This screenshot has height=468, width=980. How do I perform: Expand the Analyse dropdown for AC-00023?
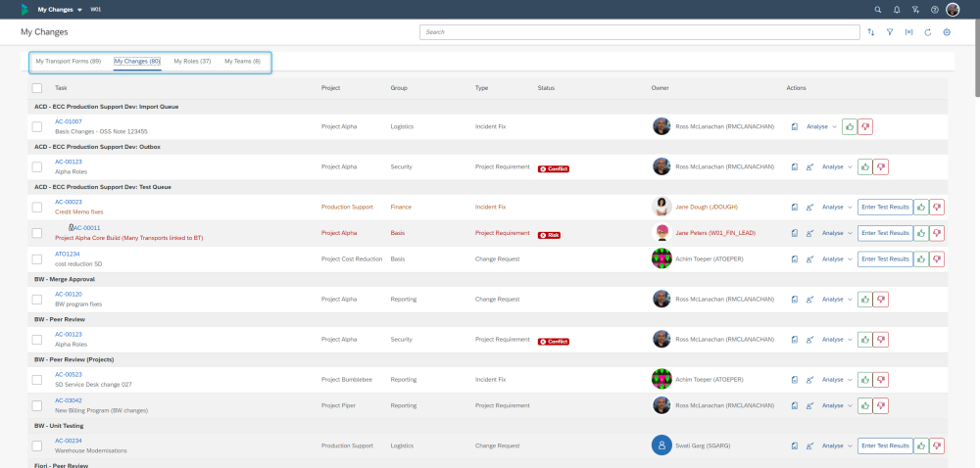tap(837, 207)
